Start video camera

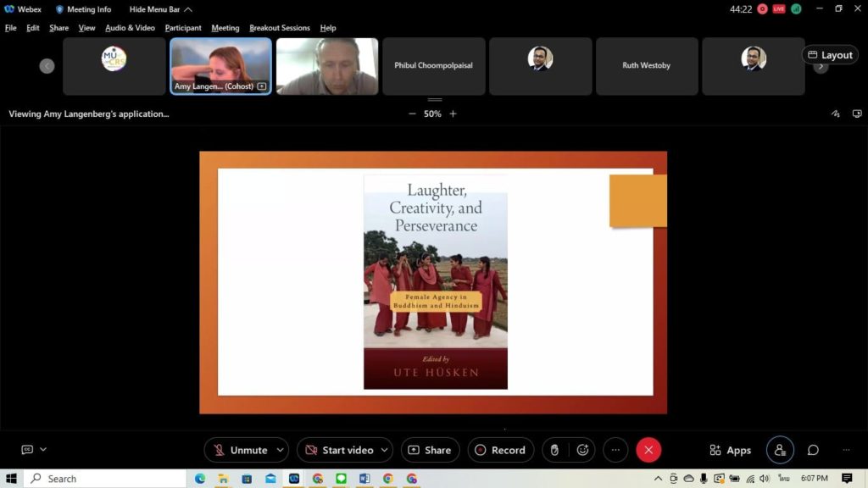pos(339,450)
